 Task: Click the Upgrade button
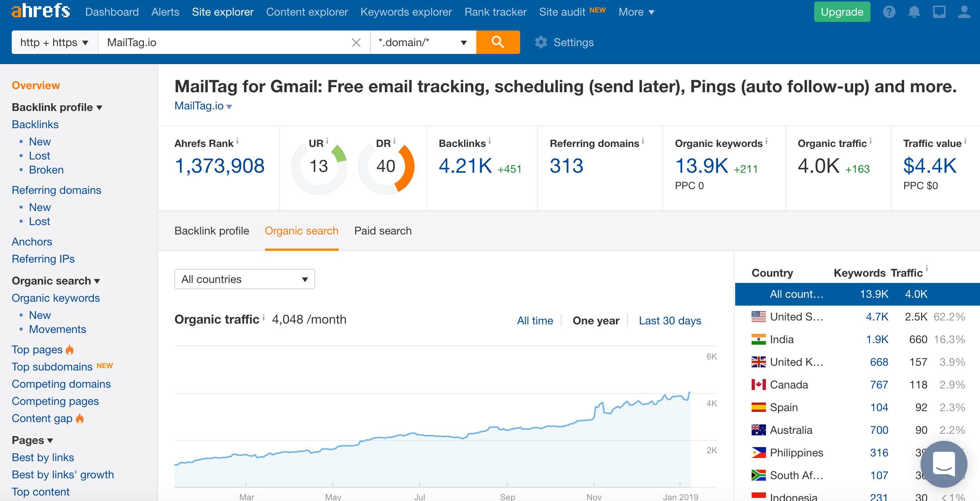pyautogui.click(x=842, y=12)
